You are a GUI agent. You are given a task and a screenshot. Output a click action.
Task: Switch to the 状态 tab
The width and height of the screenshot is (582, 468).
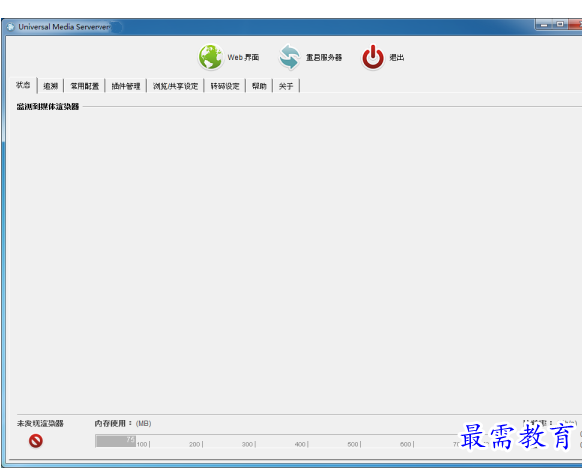(x=23, y=85)
